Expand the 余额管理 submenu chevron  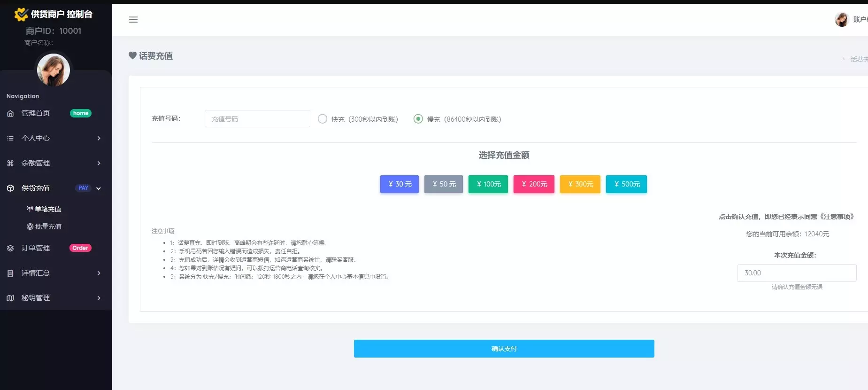pos(99,163)
